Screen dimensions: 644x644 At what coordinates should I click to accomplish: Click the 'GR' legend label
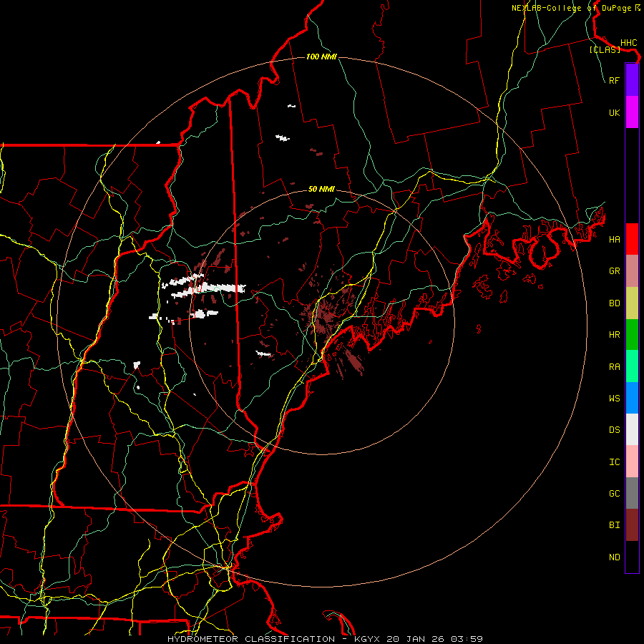[x=614, y=271]
